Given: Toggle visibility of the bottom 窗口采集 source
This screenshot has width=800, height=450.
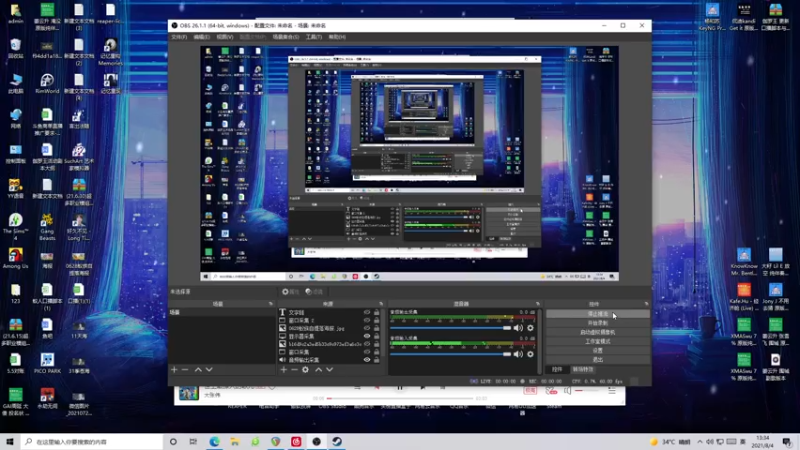Looking at the screenshot, I should [367, 352].
